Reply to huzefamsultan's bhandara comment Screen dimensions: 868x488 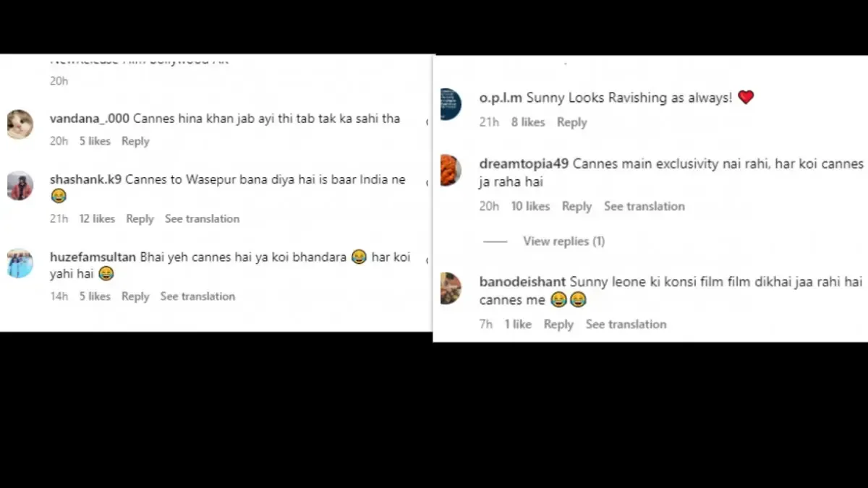coord(135,296)
